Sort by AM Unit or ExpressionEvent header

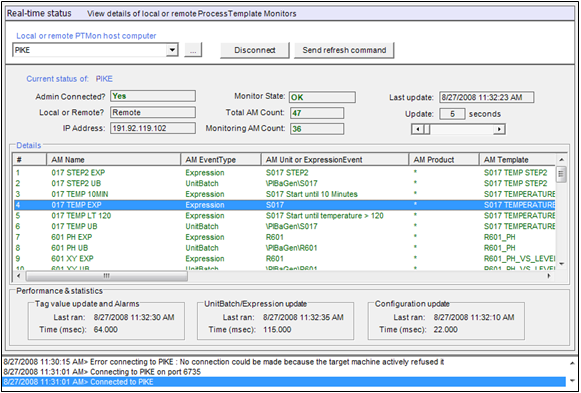335,160
